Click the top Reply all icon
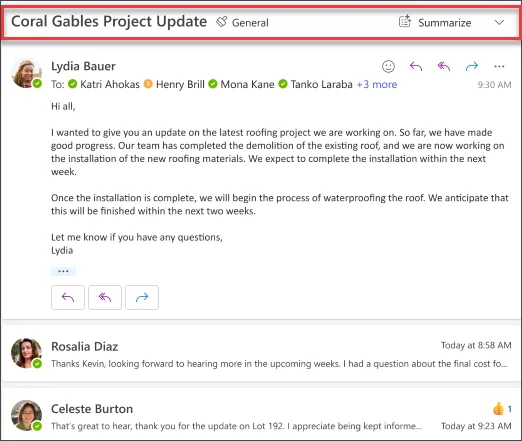522x441 pixels. (x=444, y=66)
